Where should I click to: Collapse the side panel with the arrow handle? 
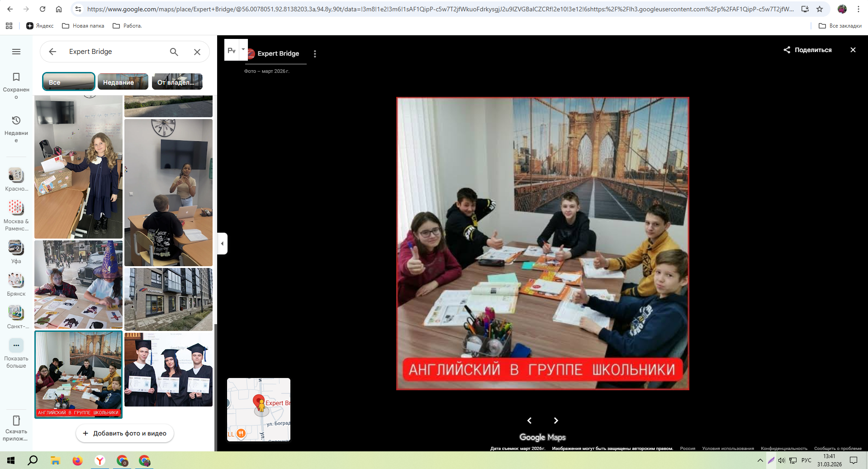[222, 244]
